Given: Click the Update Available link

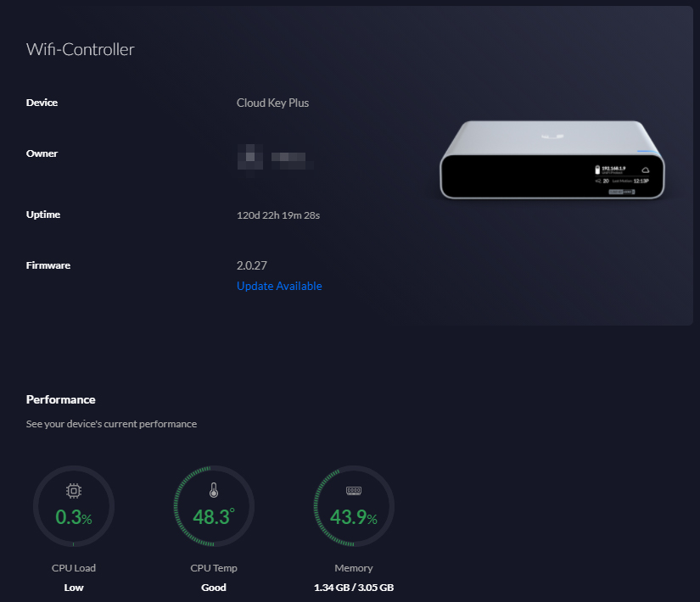Looking at the screenshot, I should tap(279, 286).
